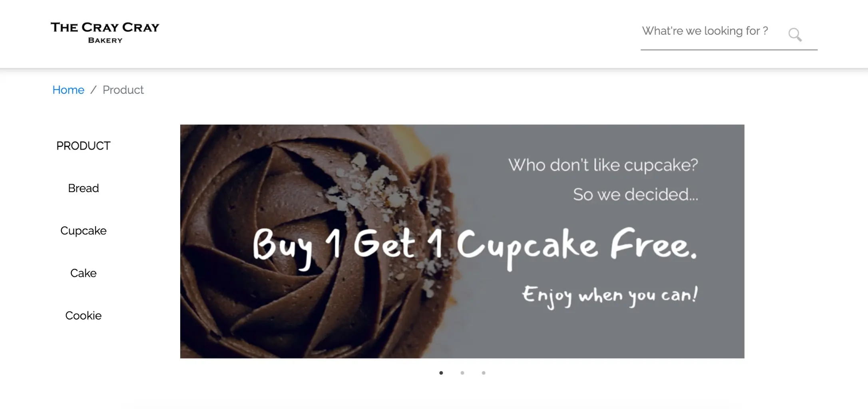Open the Bread category
This screenshot has width=868, height=409.
83,188
